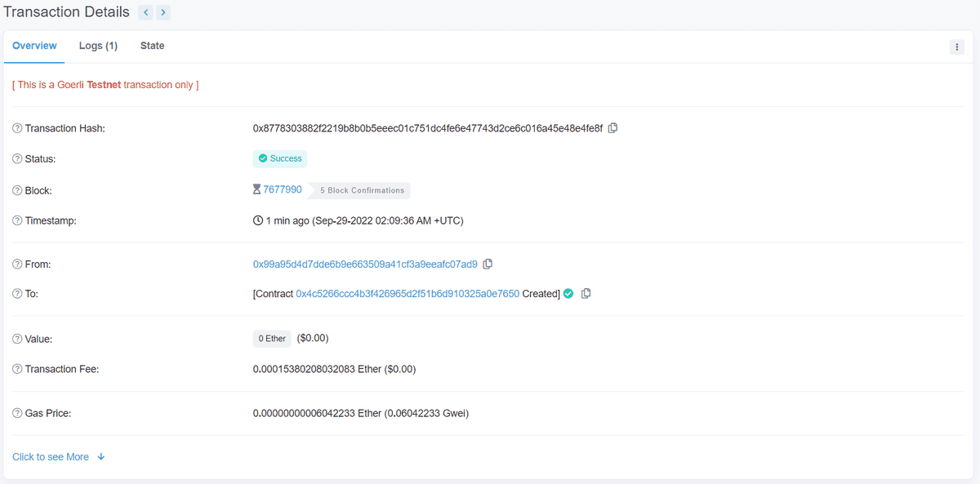Click the Success status badge
980x484 pixels.
tap(279, 158)
